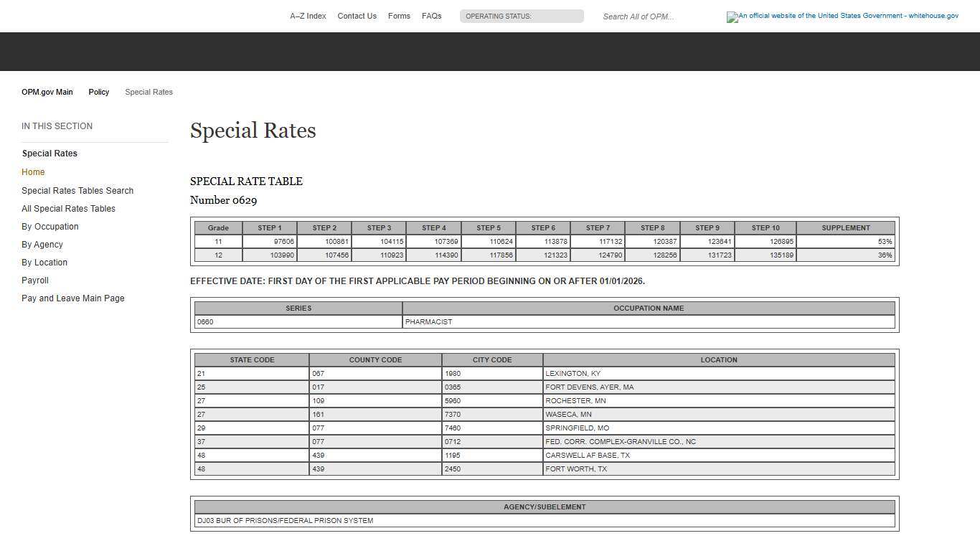Open Special Rates Tables Search
The image size is (980, 551).
[x=77, y=190]
